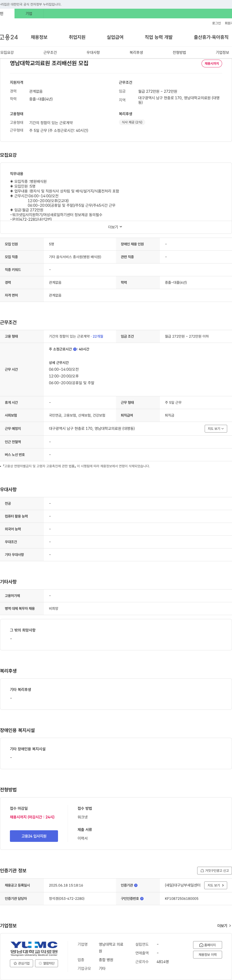Click the (새일)대구남부새일센터 text
Image resolution: width=232 pixels, height=980 pixels.
[x=182, y=885]
